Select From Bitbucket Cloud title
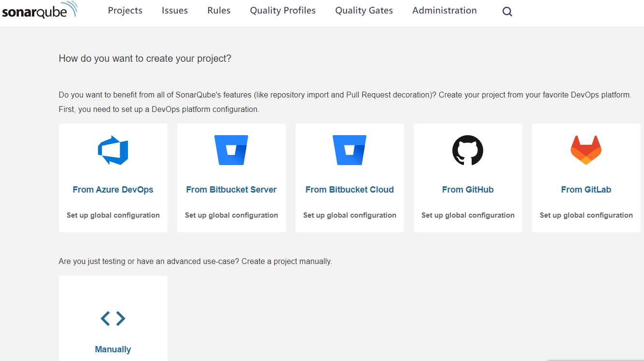Image resolution: width=644 pixels, height=361 pixels. coord(350,190)
